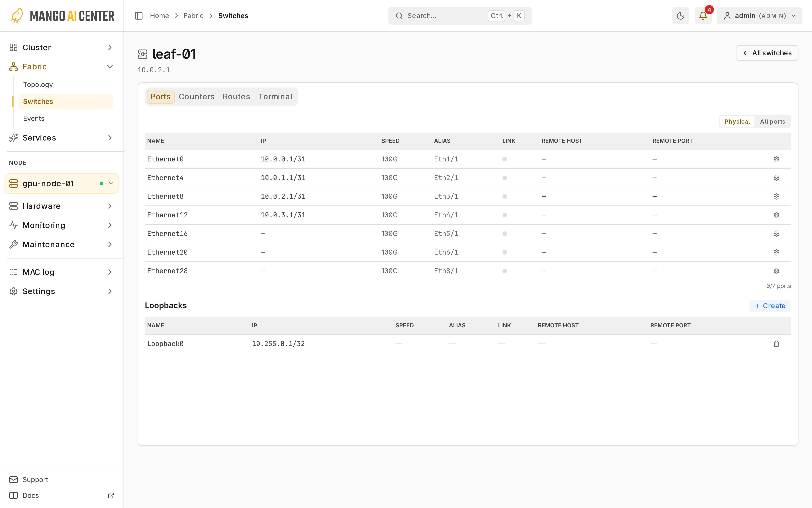812x508 pixels.
Task: Open settings gear for Ethernet4 row
Action: point(776,178)
